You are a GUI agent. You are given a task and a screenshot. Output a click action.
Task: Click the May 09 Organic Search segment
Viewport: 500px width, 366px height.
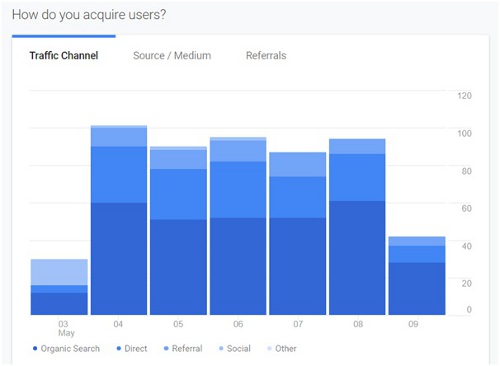click(417, 289)
